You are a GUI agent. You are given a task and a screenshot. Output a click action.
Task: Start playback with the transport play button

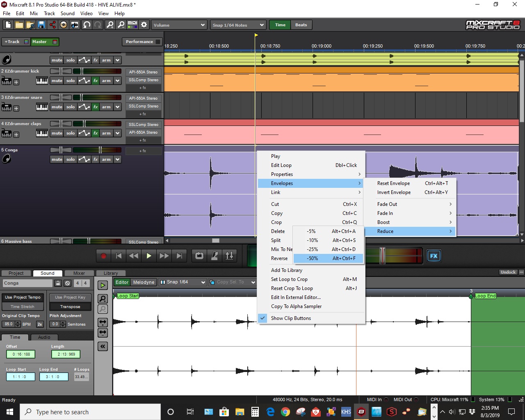point(149,256)
